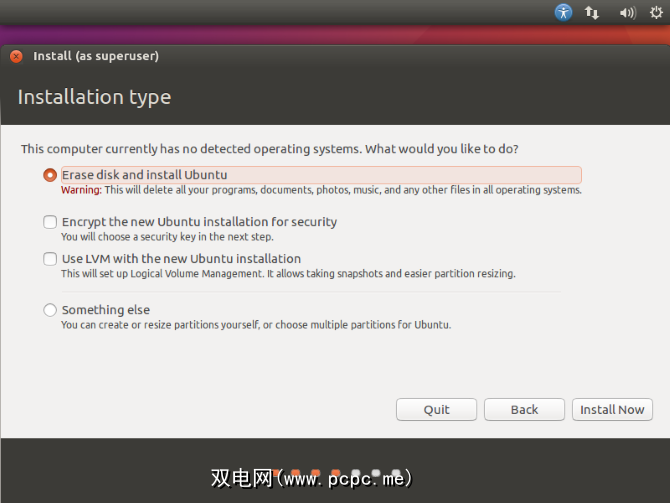Open the sound volume indicator
The width and height of the screenshot is (670, 503).
point(627,13)
